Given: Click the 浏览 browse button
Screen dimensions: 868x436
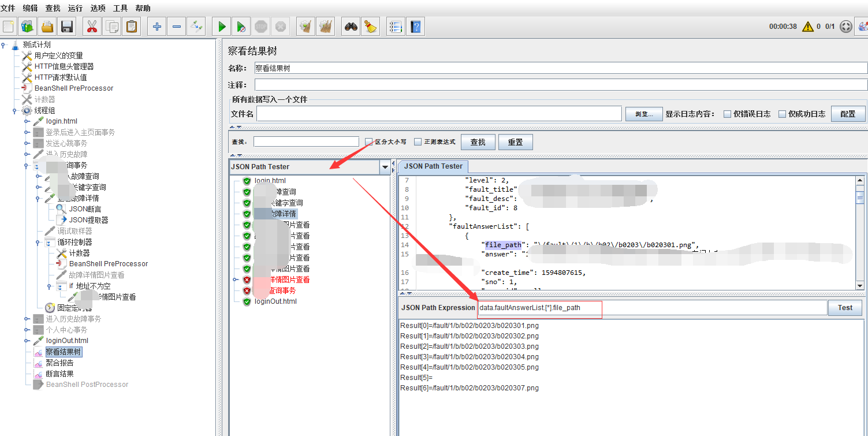Looking at the screenshot, I should pos(643,114).
